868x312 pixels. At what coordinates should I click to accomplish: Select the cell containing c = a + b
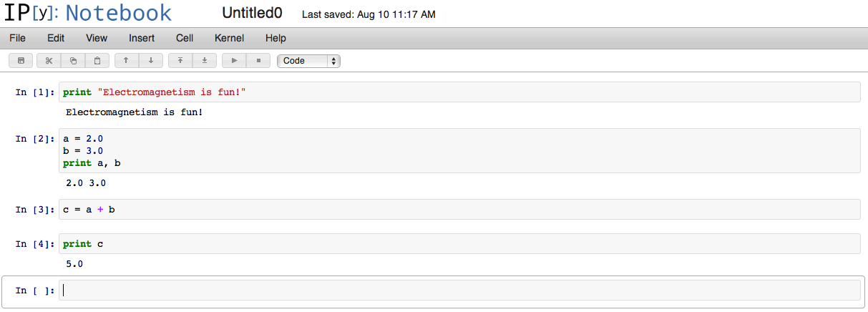coord(459,209)
